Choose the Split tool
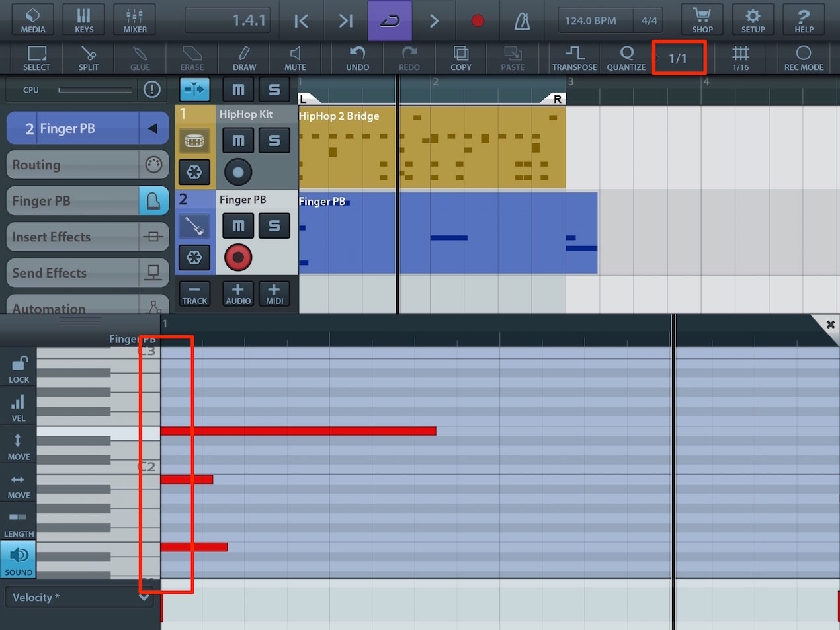840x630 pixels. (x=88, y=58)
